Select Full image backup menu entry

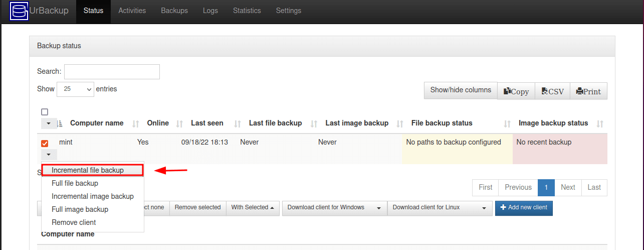80,209
